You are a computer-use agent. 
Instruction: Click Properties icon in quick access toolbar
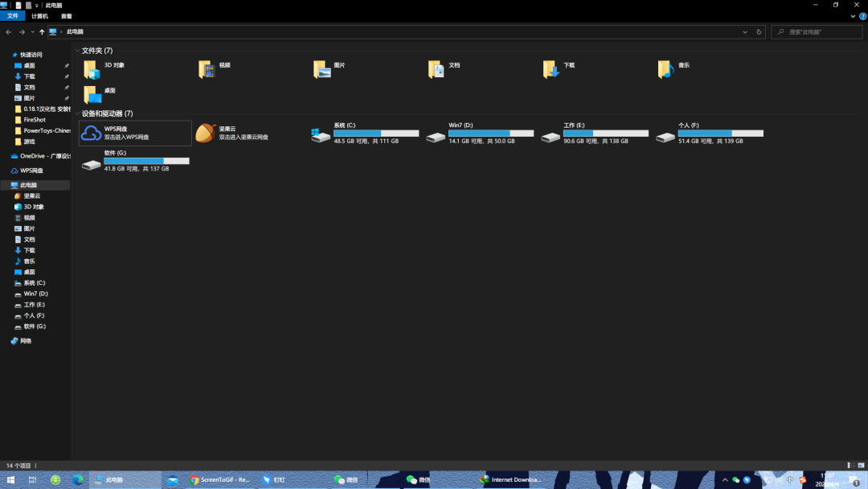point(18,5)
